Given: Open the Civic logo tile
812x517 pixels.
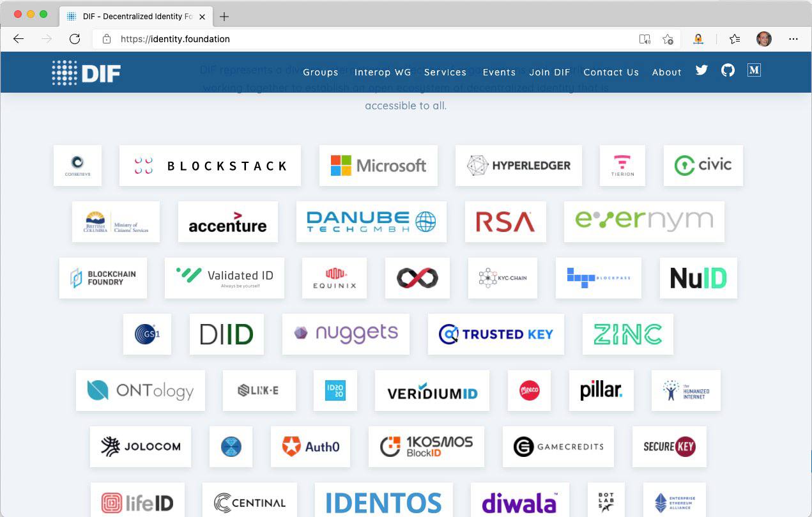Looking at the screenshot, I should pos(703,166).
